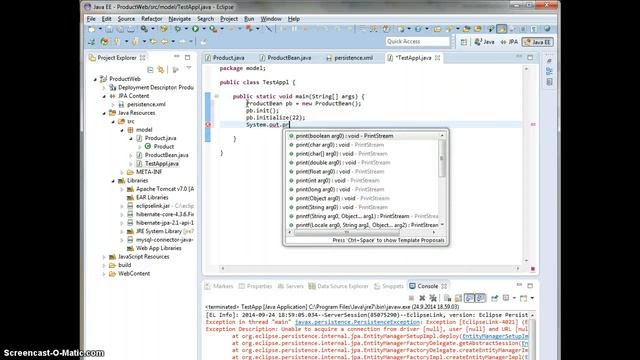Collapse the Libraries node
640x360 pixels.
pyautogui.click(x=113, y=180)
